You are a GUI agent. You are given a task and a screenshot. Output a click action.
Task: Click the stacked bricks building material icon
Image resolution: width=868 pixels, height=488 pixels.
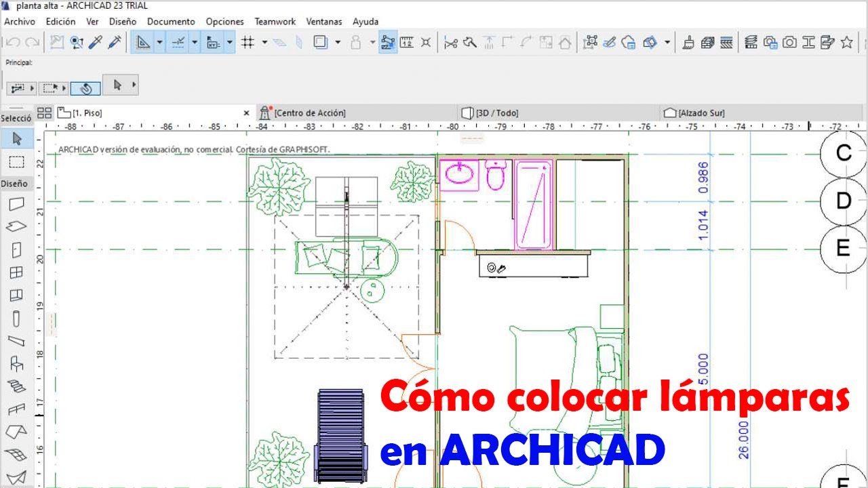tap(707, 42)
